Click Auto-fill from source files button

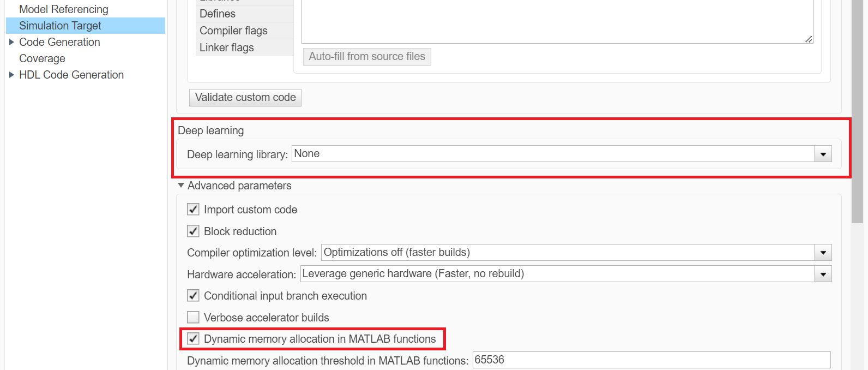(x=367, y=57)
